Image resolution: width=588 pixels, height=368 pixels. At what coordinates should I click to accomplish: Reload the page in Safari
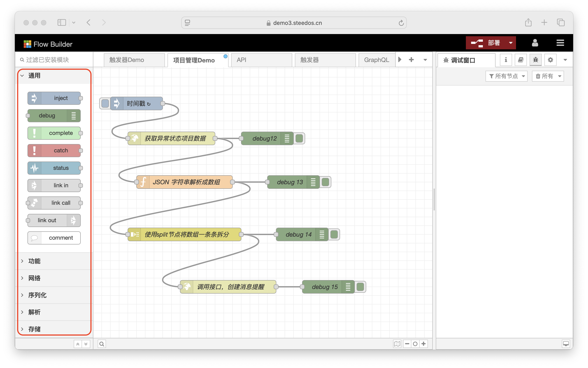click(x=401, y=23)
